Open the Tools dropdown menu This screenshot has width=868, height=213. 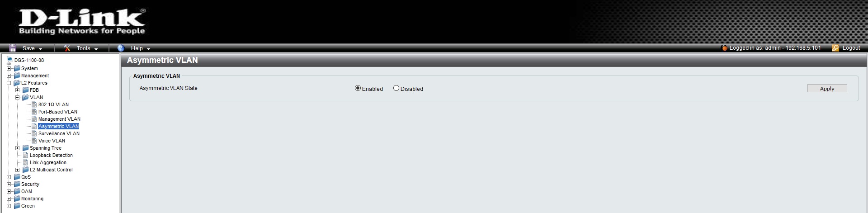tap(87, 48)
